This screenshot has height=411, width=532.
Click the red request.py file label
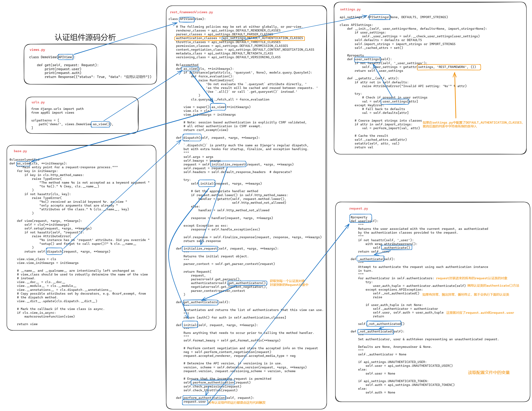[x=358, y=208]
